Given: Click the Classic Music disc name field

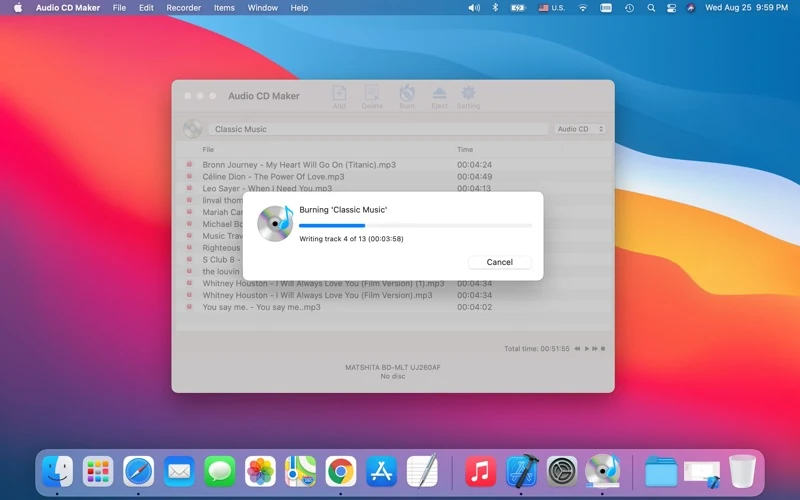Looking at the screenshot, I should [379, 129].
